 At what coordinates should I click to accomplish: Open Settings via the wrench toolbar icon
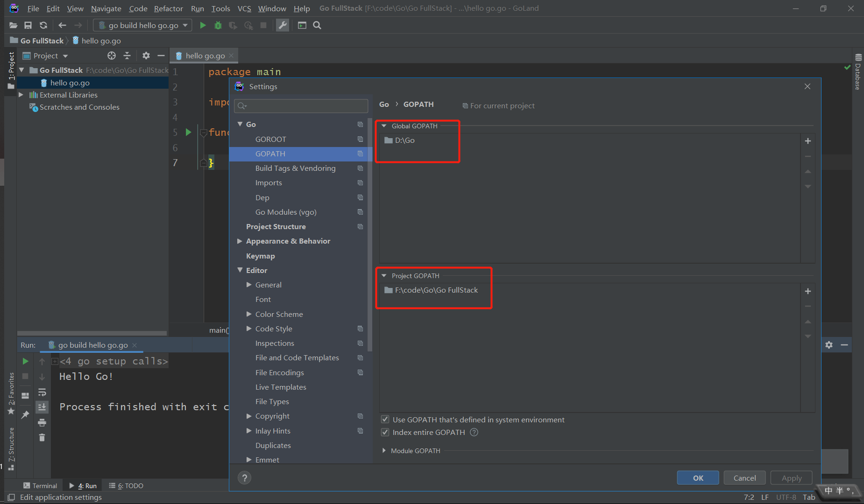pos(283,25)
